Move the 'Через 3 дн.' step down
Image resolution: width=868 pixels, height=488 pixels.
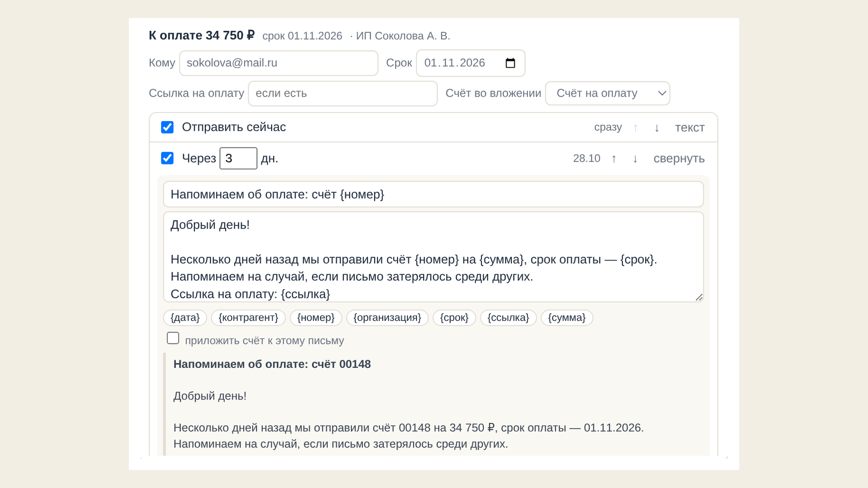point(635,159)
